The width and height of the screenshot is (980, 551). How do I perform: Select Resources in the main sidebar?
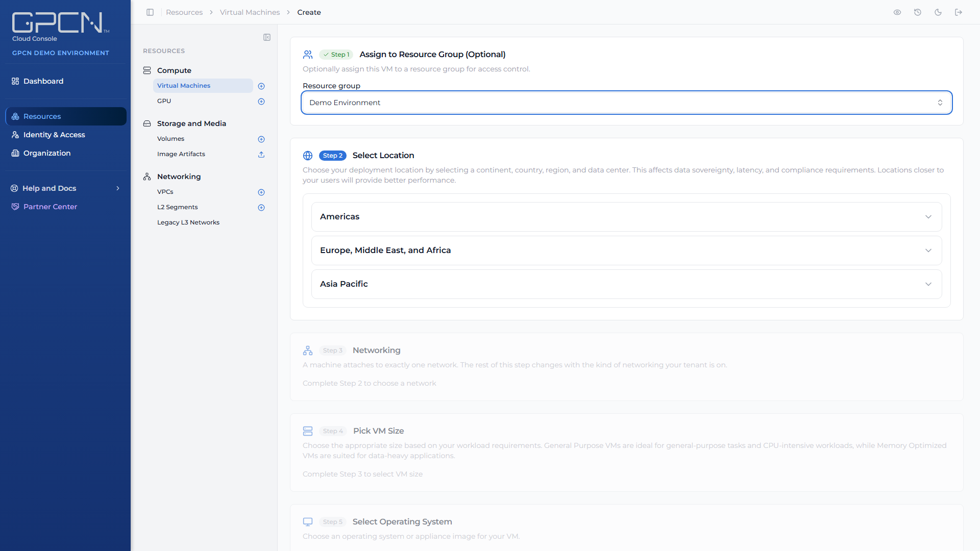(66, 116)
